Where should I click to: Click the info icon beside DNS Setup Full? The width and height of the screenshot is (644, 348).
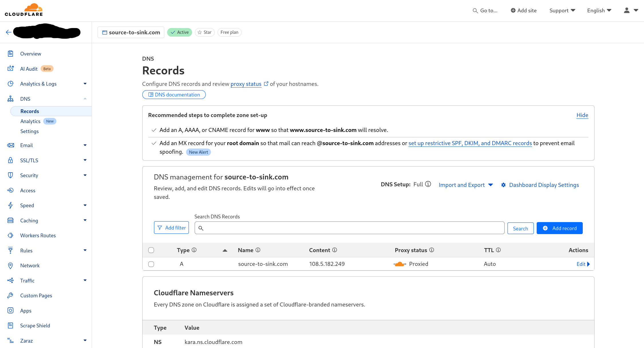tap(428, 184)
